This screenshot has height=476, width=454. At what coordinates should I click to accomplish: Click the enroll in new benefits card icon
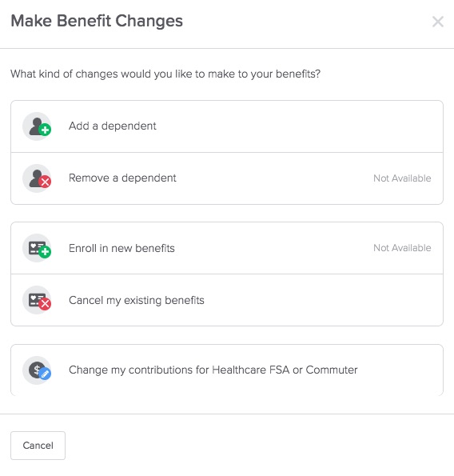[37, 248]
